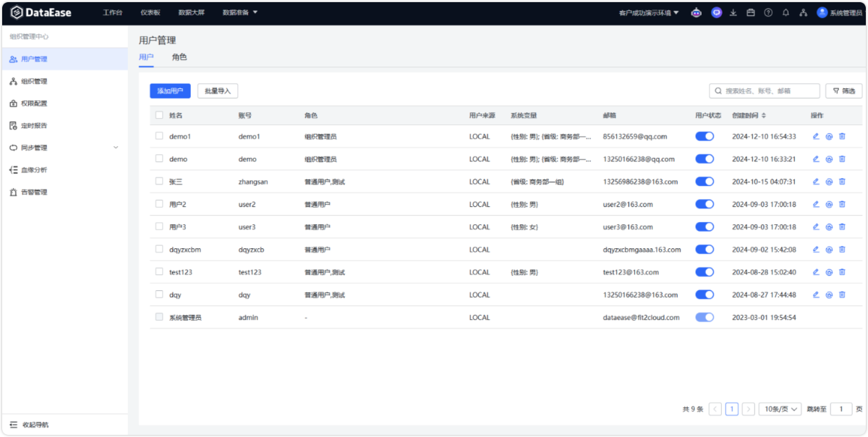Toggle user status for zhangsan
Screen dimensions: 868x437
click(705, 182)
